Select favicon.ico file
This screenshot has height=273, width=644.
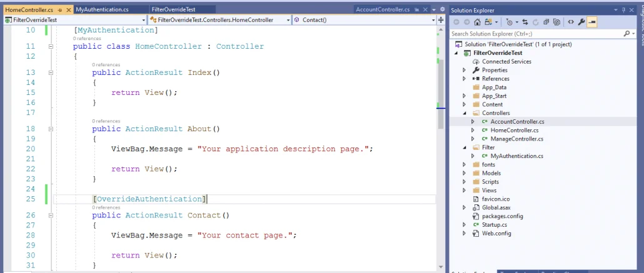(496, 199)
